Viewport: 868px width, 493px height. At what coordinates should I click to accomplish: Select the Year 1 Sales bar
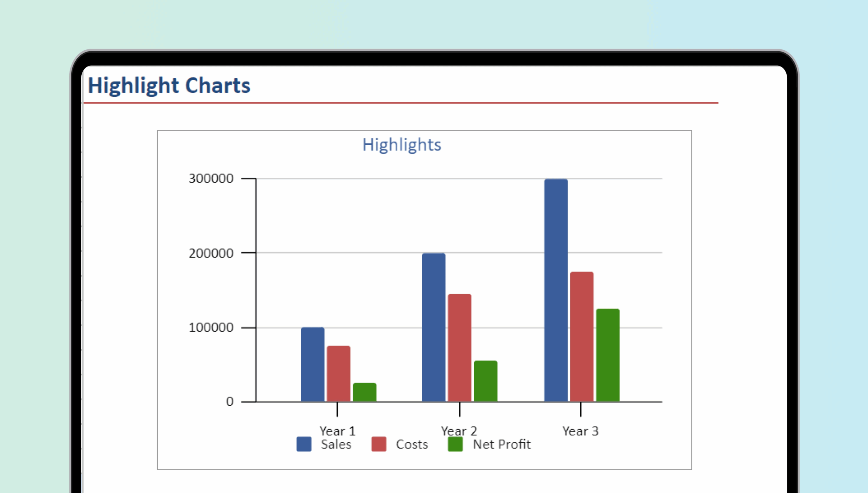click(312, 364)
